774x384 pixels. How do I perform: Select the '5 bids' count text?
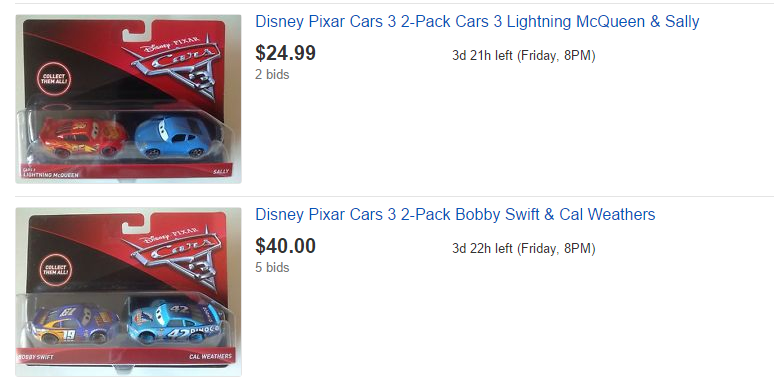click(272, 268)
